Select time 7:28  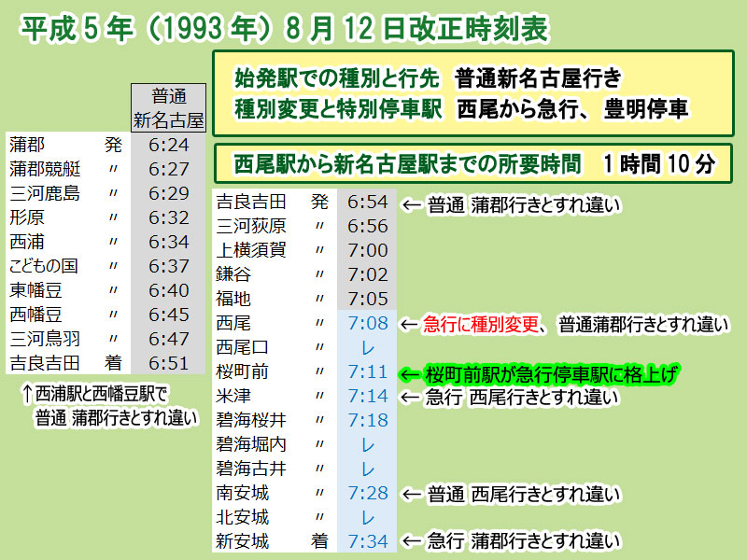click(367, 494)
